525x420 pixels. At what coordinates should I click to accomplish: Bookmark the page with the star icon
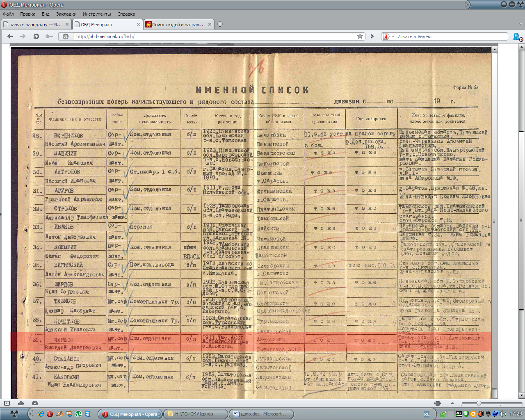360,37
